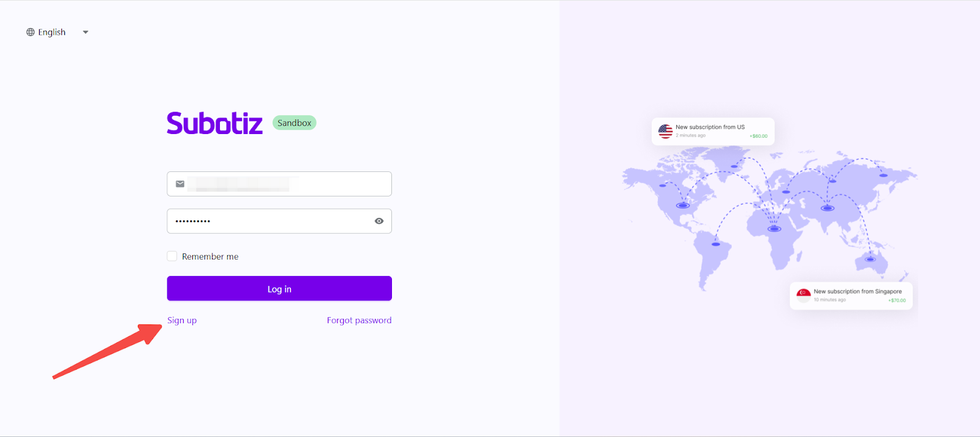The image size is (980, 437).
Task: Click New subscription from US card
Action: pyautogui.click(x=713, y=131)
